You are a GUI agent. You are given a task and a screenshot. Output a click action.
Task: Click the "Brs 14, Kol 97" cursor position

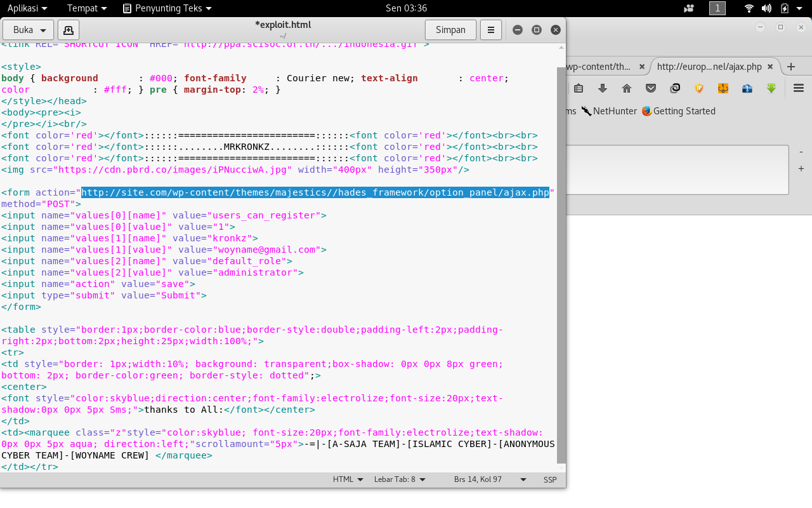click(x=478, y=479)
